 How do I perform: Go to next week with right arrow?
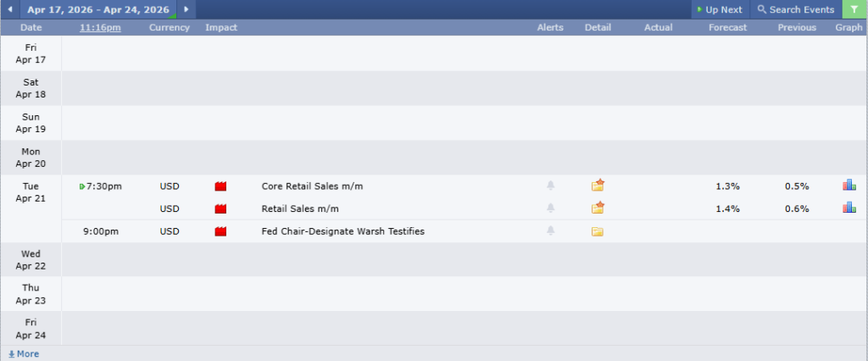[186, 9]
